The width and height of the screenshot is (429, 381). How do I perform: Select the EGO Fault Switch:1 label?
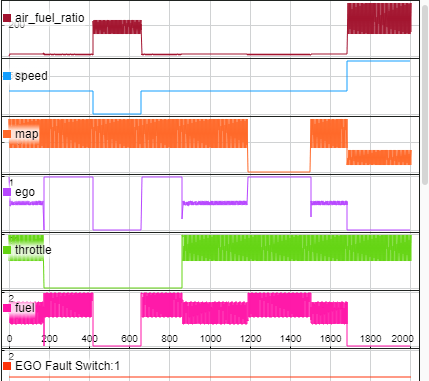coord(67,366)
